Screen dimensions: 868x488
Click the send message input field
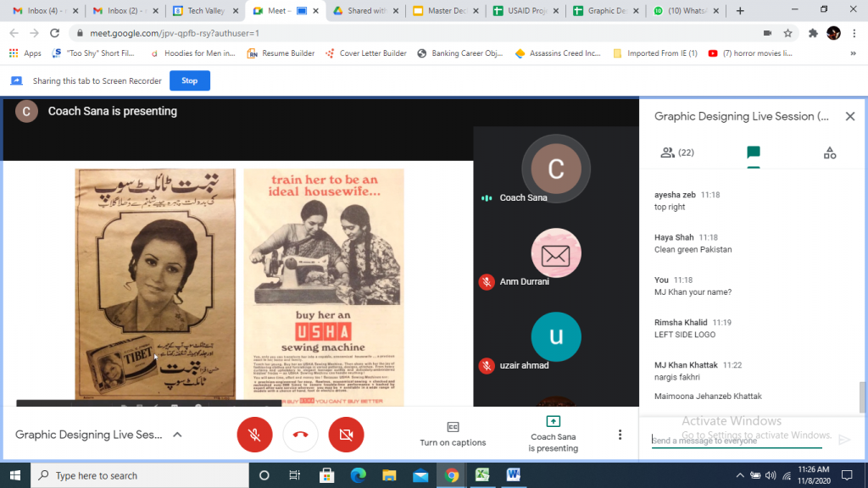coord(737,441)
